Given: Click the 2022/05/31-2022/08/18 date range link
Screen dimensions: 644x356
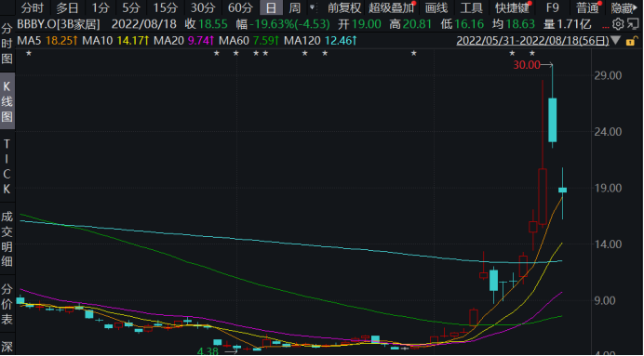Looking at the screenshot, I should coord(533,41).
